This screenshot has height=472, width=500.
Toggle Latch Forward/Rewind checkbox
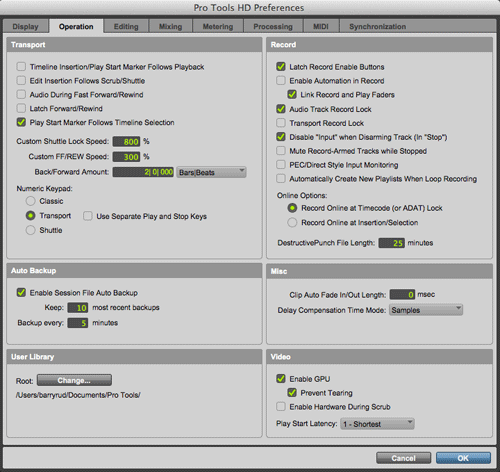click(21, 108)
